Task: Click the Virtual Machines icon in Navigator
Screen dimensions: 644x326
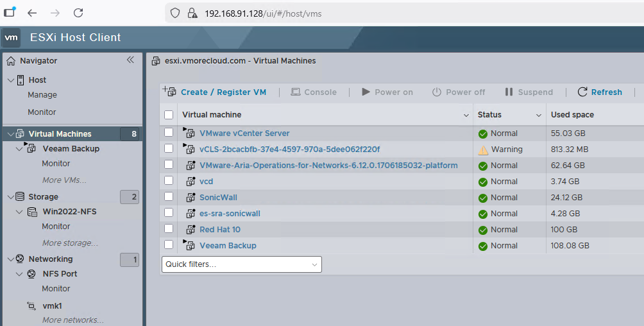Action: click(x=20, y=134)
